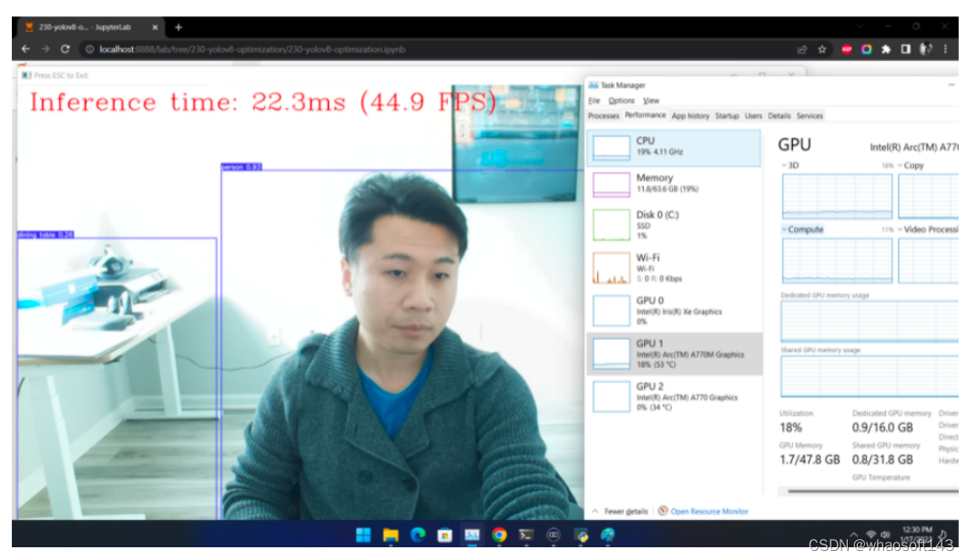Screen dimensions: 968x560
Task: Expand hidden icons in the system tray
Action: coord(853,533)
